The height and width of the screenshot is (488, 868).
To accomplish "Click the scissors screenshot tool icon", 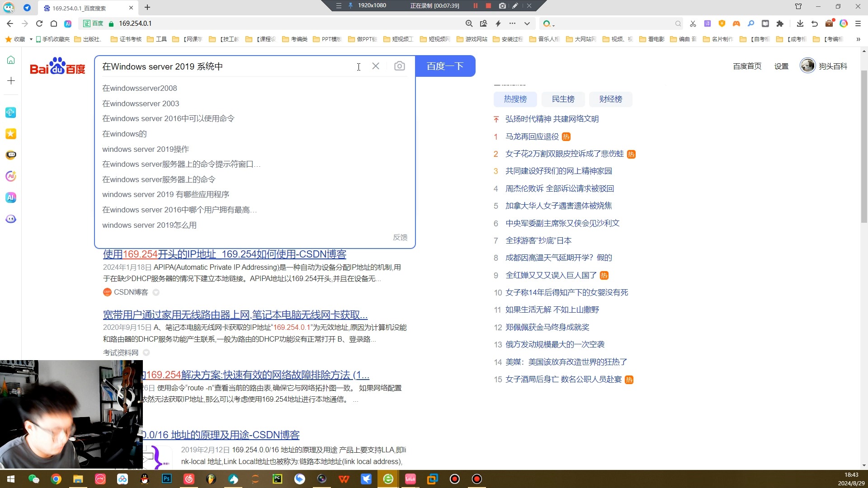I will 693,23.
